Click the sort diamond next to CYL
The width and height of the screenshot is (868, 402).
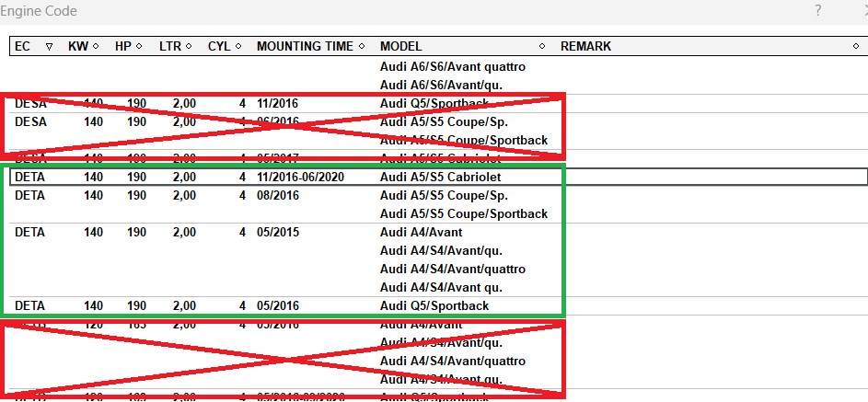(x=238, y=47)
